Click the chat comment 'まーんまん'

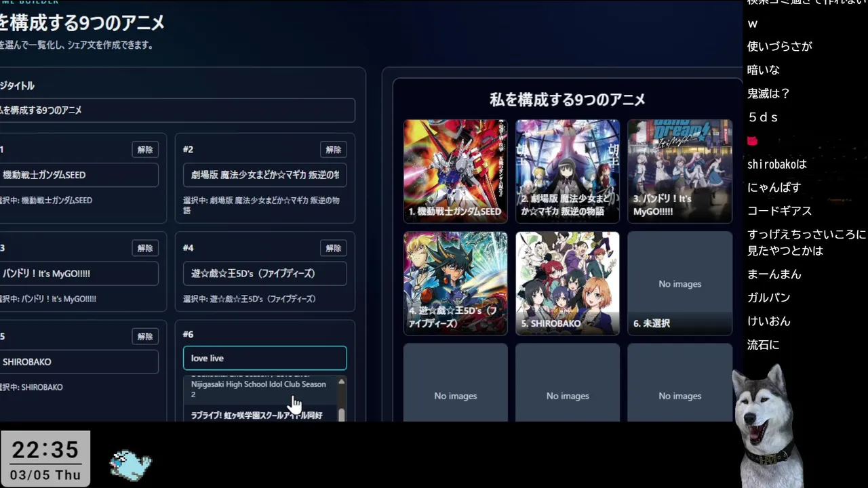coord(774,274)
